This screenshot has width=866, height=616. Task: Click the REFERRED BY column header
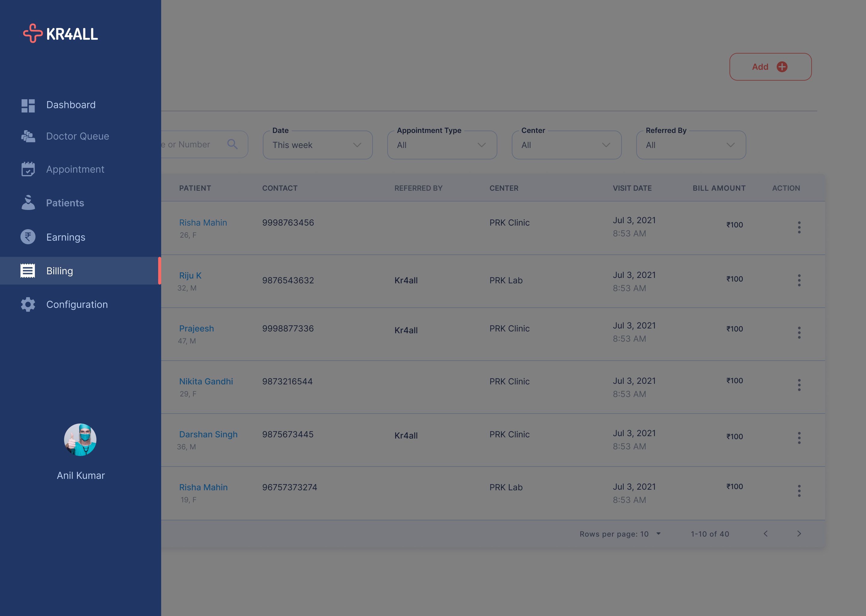coord(418,188)
